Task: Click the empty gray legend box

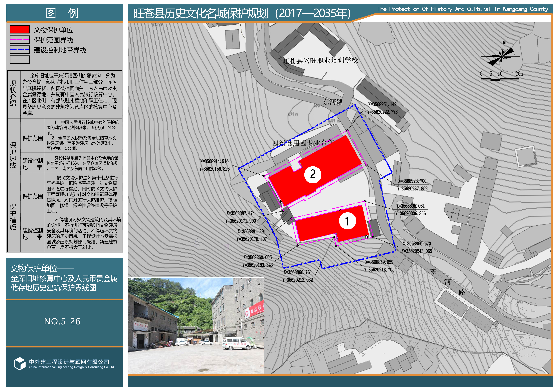Action: [x=20, y=60]
